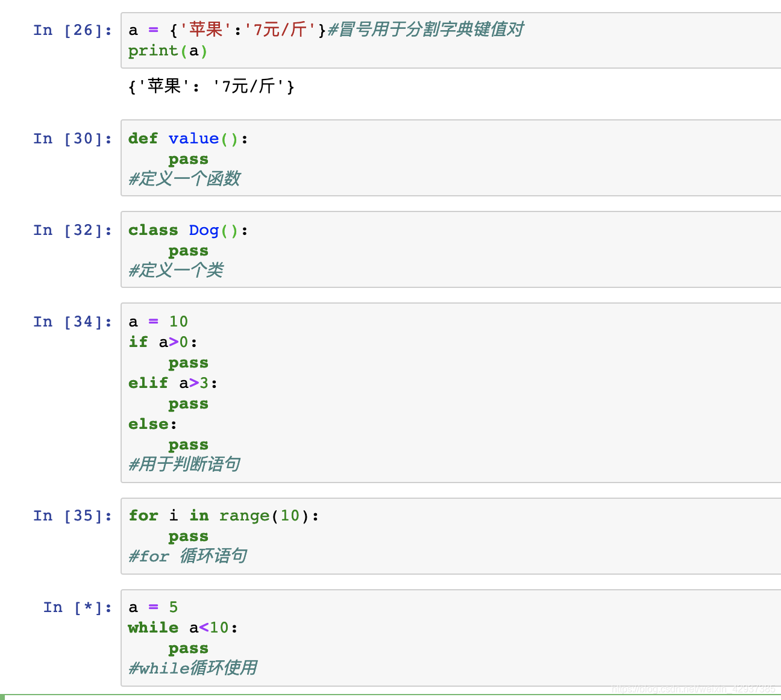
Task: Click the pass line under if a>0:
Action: click(189, 363)
